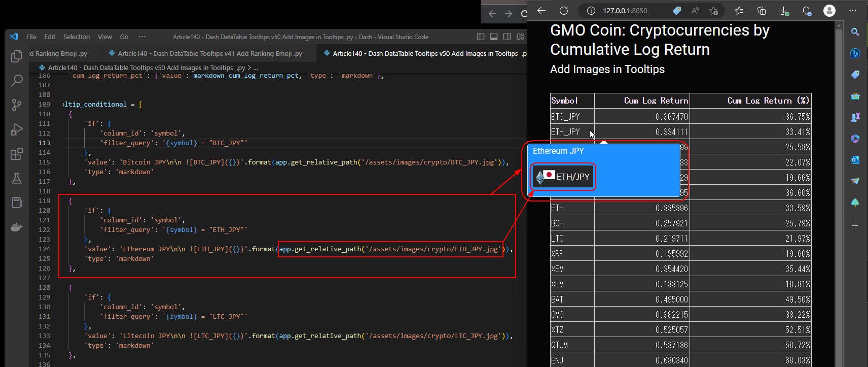Open the Docker view in activity bar
Image resolution: width=868 pixels, height=367 pixels.
point(17,227)
